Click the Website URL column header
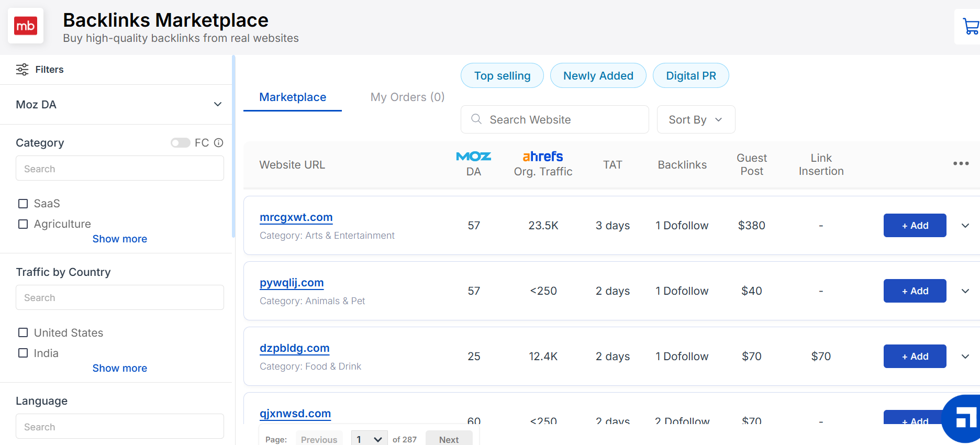The image size is (980, 445). tap(292, 165)
